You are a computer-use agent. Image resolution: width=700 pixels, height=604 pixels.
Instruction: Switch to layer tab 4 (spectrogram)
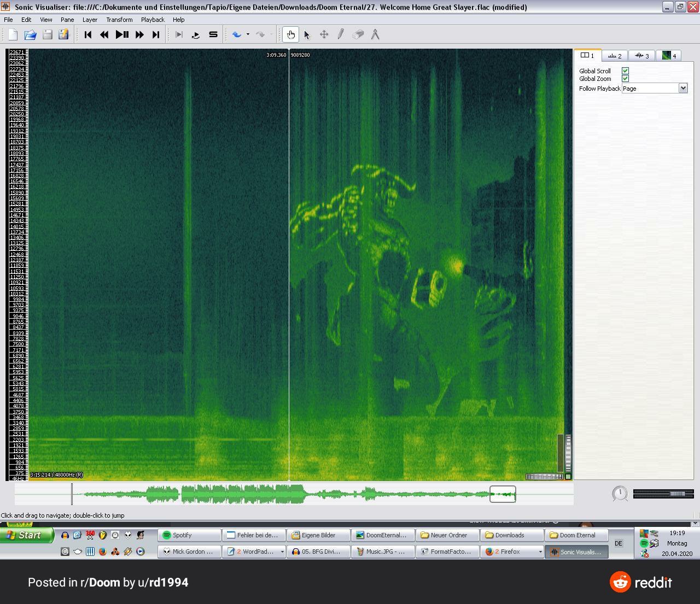(x=669, y=56)
